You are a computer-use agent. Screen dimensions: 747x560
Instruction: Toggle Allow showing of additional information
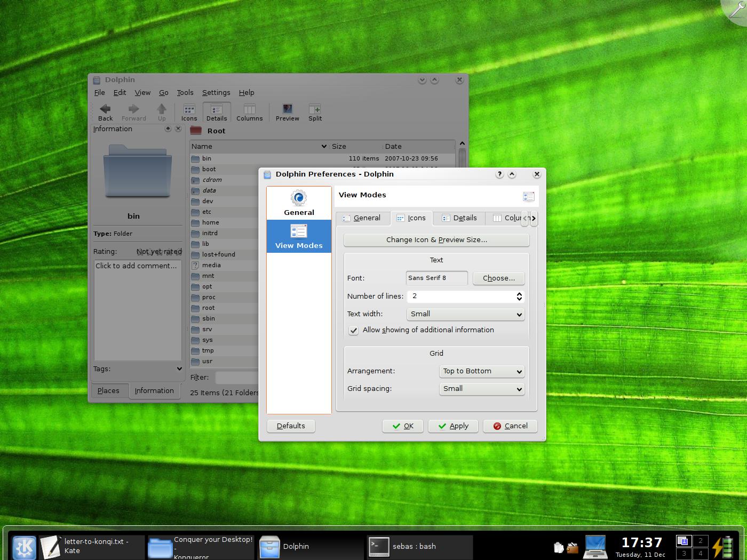(353, 330)
